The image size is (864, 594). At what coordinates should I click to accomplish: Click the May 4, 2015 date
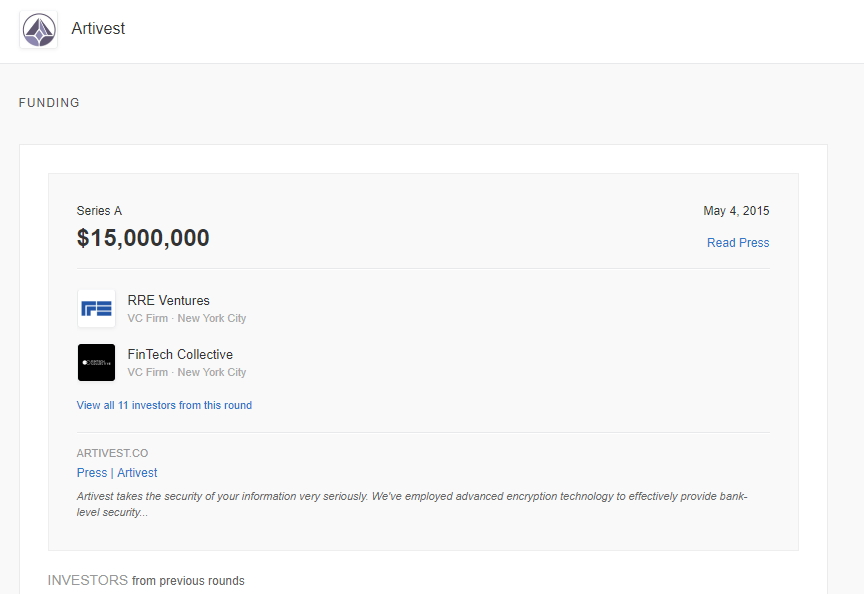736,210
